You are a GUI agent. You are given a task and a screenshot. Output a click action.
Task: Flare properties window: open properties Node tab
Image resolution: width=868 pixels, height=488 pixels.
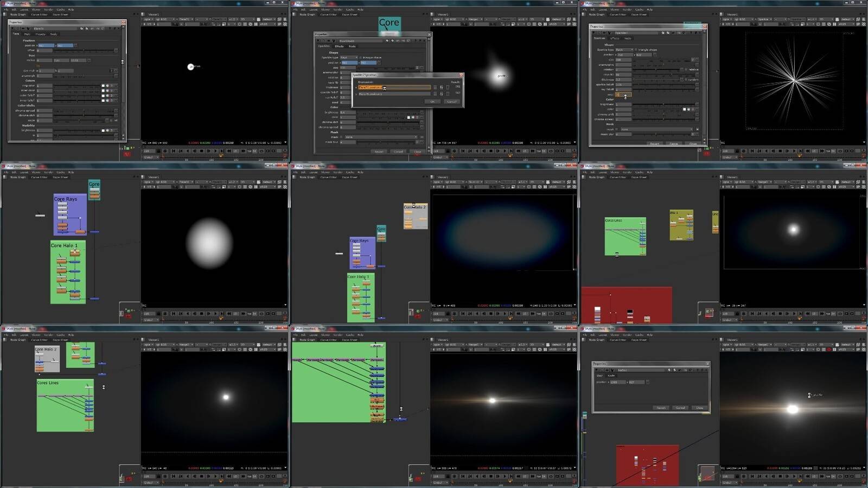pyautogui.click(x=53, y=34)
